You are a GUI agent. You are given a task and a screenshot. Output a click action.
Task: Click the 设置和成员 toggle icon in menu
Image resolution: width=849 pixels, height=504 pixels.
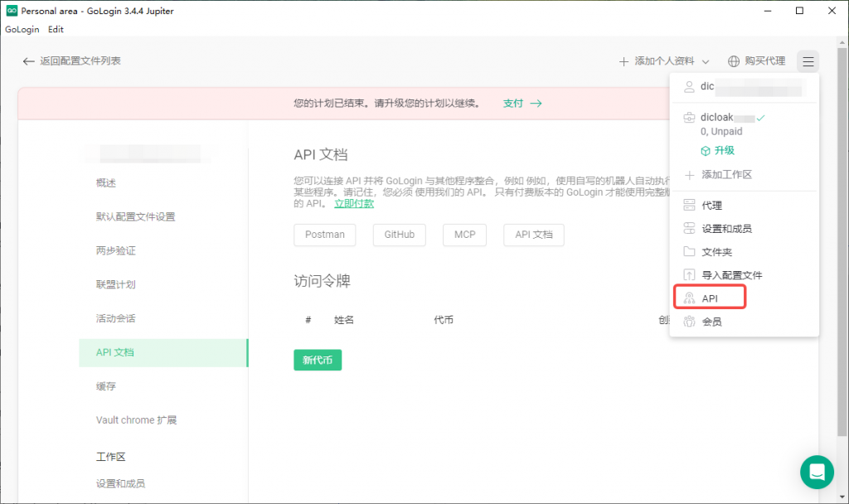coord(689,229)
